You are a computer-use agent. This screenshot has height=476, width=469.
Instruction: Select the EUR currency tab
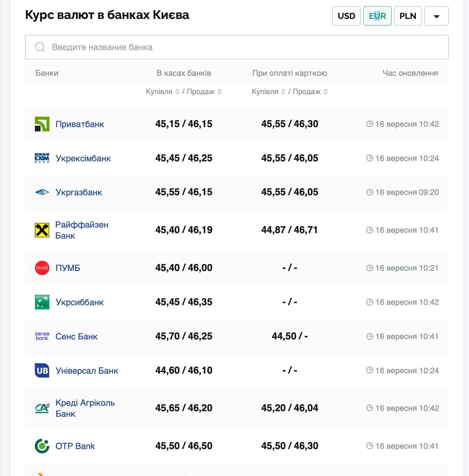[x=377, y=16]
